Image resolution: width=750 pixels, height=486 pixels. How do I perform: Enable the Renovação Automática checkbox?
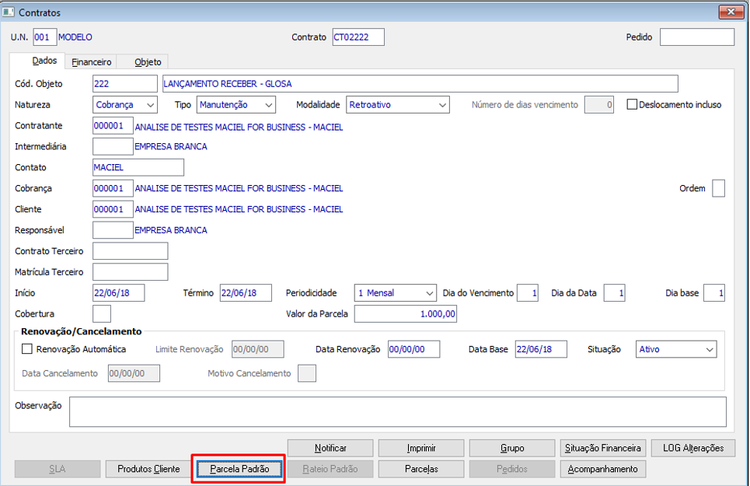pyautogui.click(x=27, y=349)
